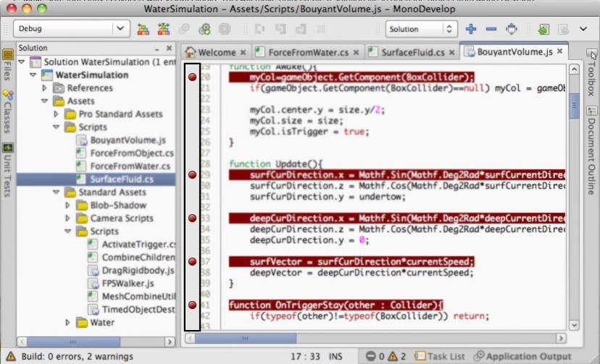Click the warnings triangle icon in status bar

(393, 356)
